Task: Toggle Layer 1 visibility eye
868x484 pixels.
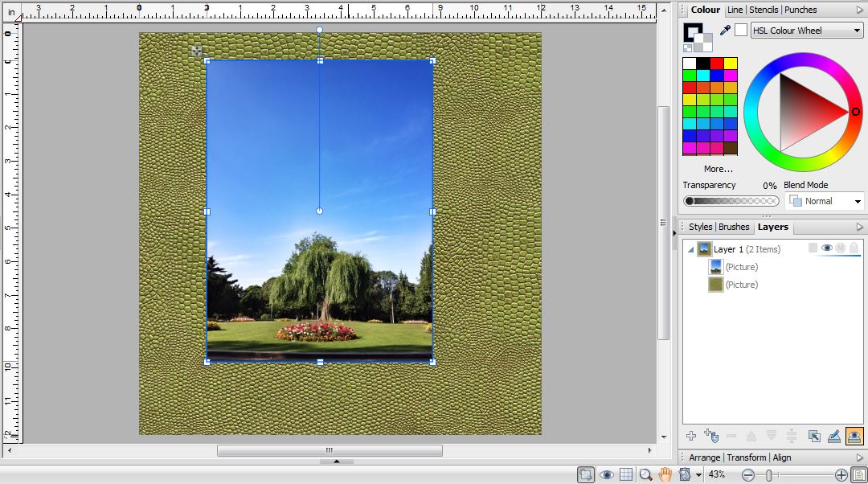Action: [x=826, y=248]
